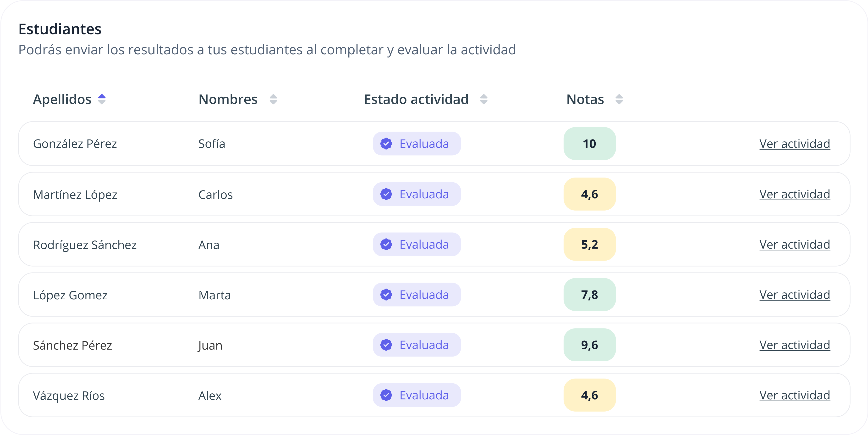The width and height of the screenshot is (868, 435).
Task: Click the Evaluada checkmark icon for Sofía
Action: pos(386,144)
